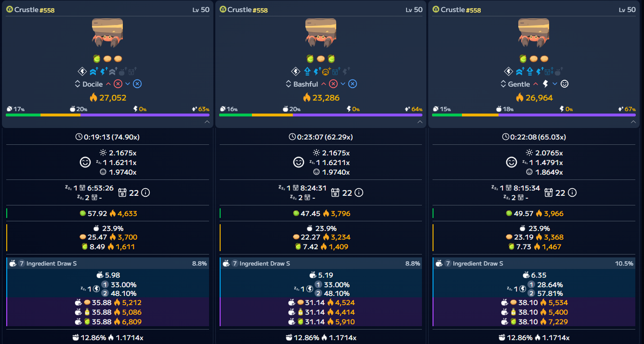644x344 pixels.
Task: Click the production split bar in the Docile card
Action: coord(107,115)
